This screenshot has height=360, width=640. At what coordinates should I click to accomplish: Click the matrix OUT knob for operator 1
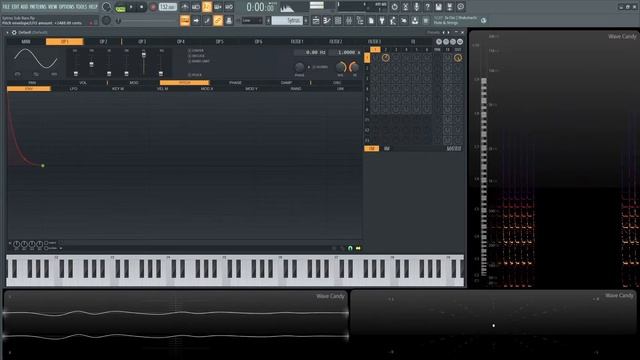click(x=458, y=58)
